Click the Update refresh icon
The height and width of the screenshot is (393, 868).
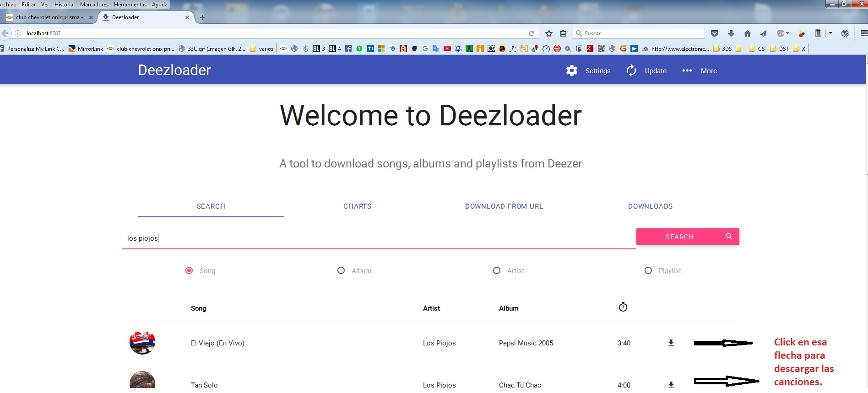631,70
